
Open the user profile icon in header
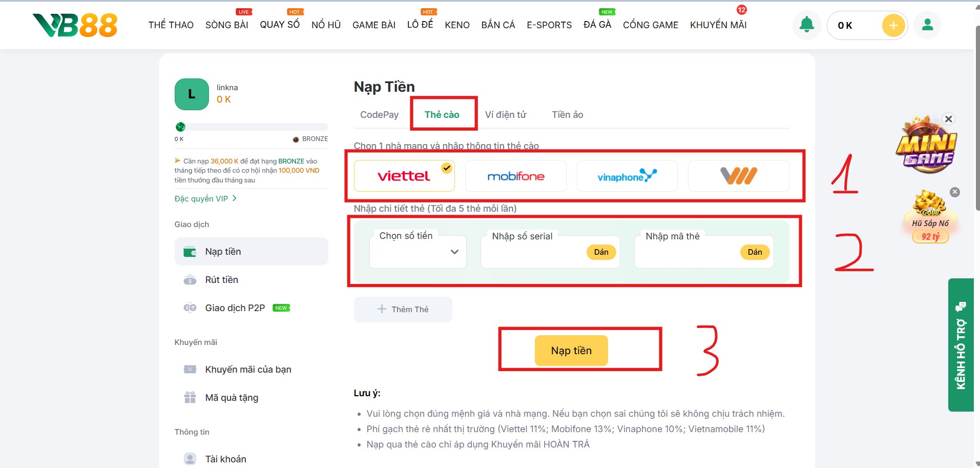click(927, 25)
